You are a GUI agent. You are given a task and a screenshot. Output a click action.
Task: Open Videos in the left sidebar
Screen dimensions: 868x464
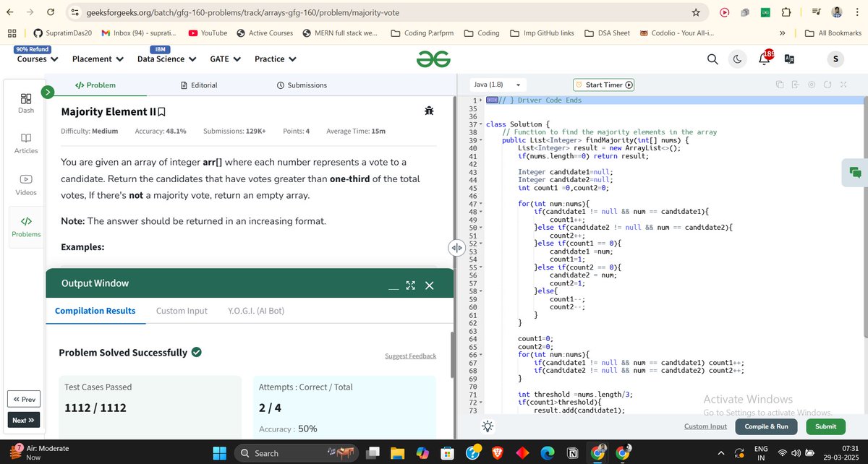[x=25, y=184]
